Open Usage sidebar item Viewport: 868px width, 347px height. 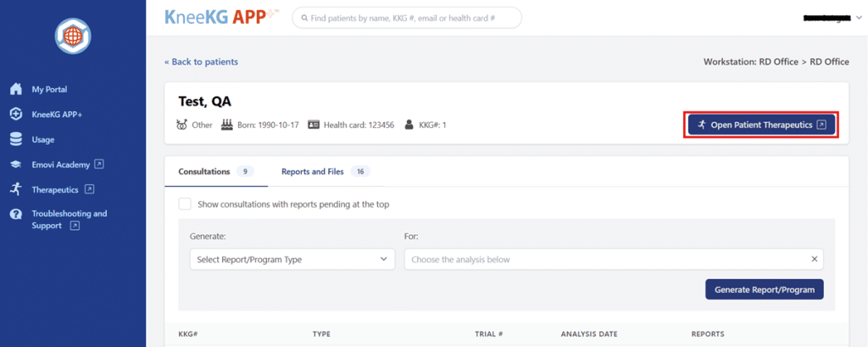point(42,140)
